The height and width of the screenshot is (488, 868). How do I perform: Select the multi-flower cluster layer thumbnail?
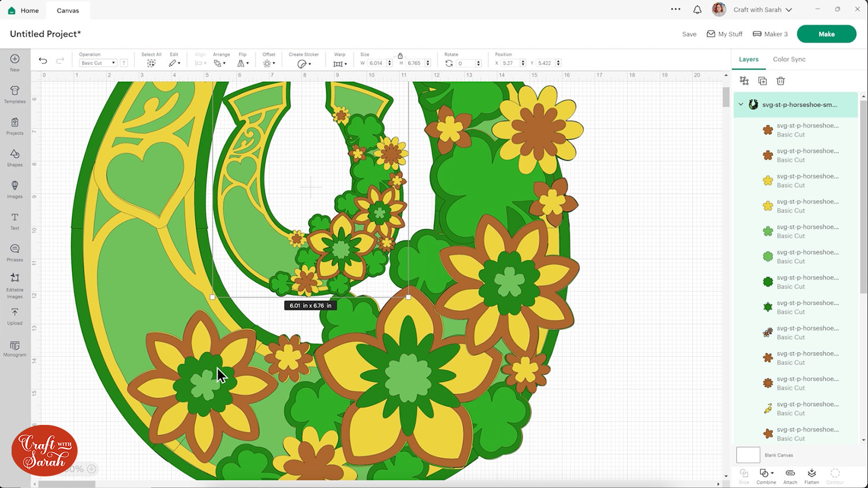pyautogui.click(x=768, y=332)
